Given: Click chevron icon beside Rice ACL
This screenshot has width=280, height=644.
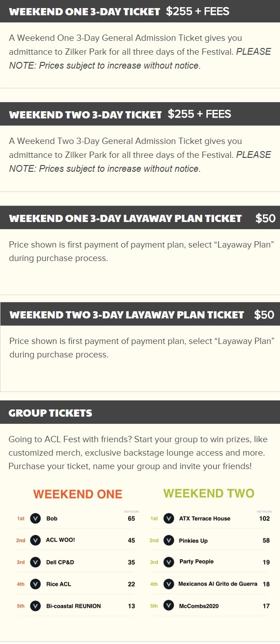Looking at the screenshot, I should click(35, 584).
